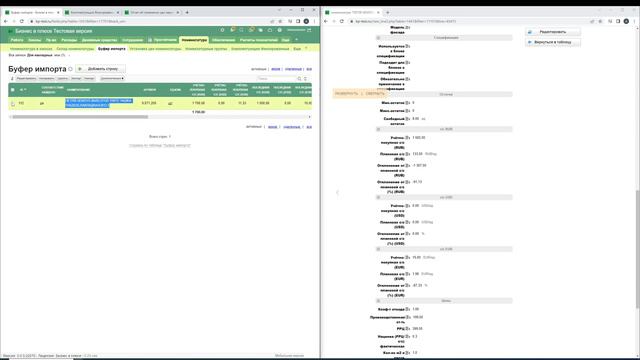Screen dimensions: 640x360
Task: Open the profile avatar in the left browser toolbar
Action: click(306, 21)
